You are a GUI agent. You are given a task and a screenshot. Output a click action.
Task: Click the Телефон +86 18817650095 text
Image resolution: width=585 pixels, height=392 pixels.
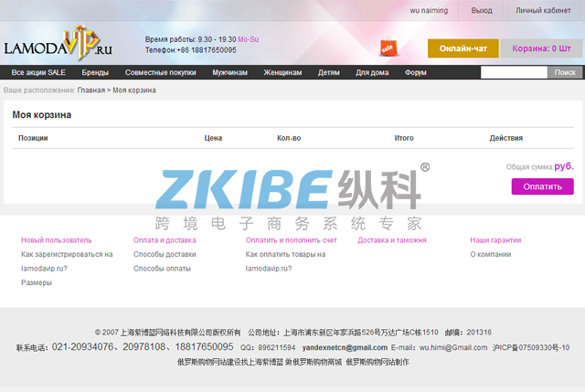(191, 50)
